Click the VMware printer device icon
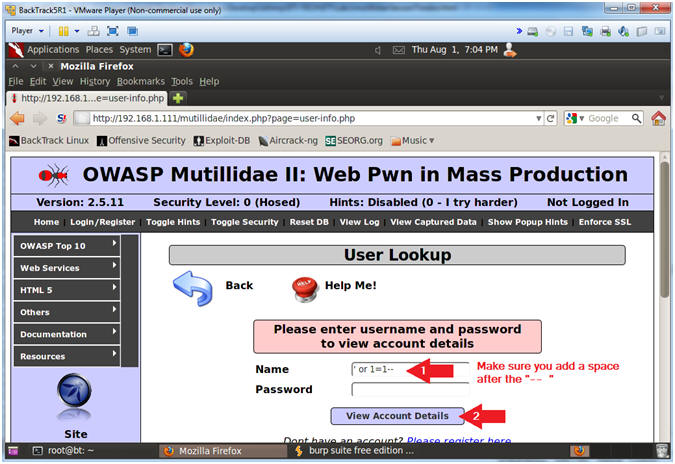The height and width of the screenshot is (464, 675). point(605,31)
